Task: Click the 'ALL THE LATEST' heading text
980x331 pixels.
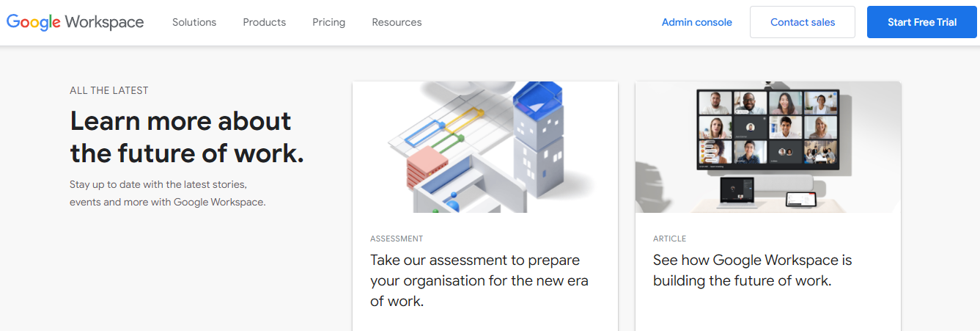Action: tap(109, 90)
